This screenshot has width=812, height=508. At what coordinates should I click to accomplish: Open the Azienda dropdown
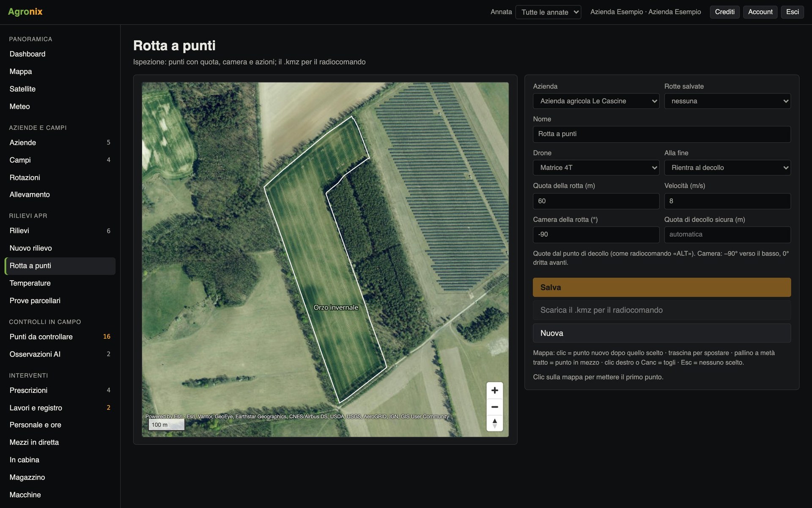pyautogui.click(x=596, y=101)
